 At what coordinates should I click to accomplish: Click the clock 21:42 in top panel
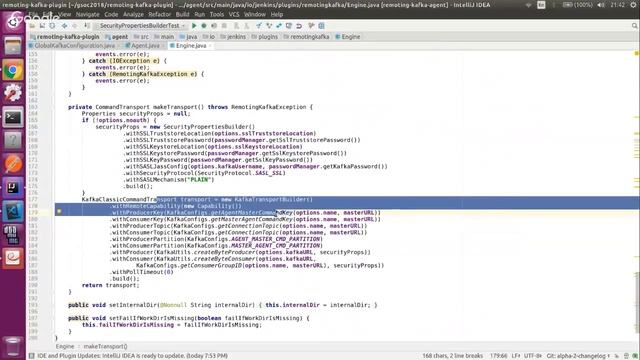(x=618, y=5)
